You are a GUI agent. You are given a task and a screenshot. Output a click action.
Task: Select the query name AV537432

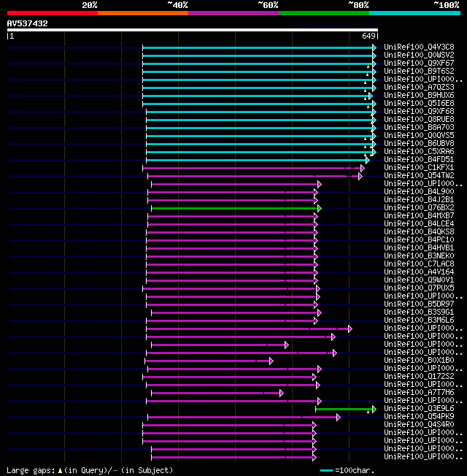[27, 23]
